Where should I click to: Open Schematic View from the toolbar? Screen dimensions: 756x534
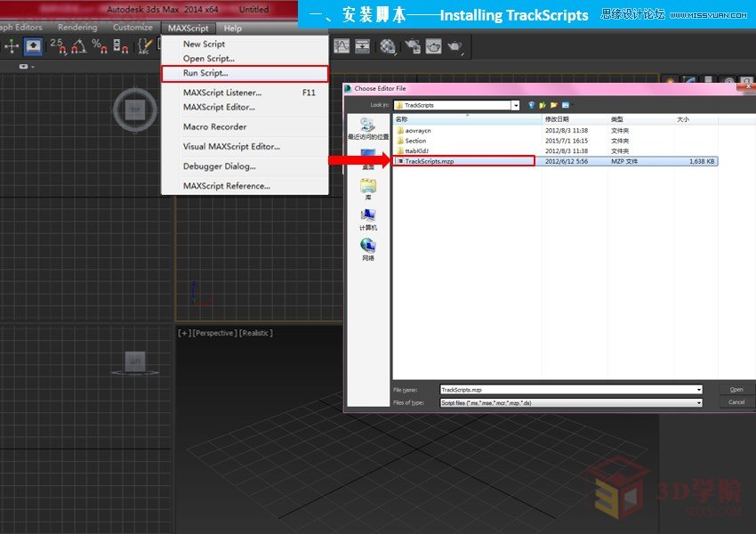pyautogui.click(x=363, y=46)
